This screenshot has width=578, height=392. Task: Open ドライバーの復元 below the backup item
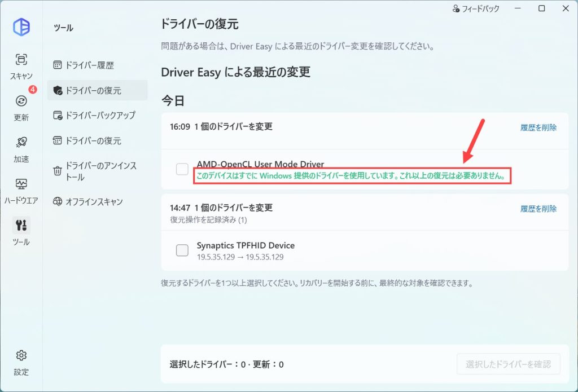[97, 140]
